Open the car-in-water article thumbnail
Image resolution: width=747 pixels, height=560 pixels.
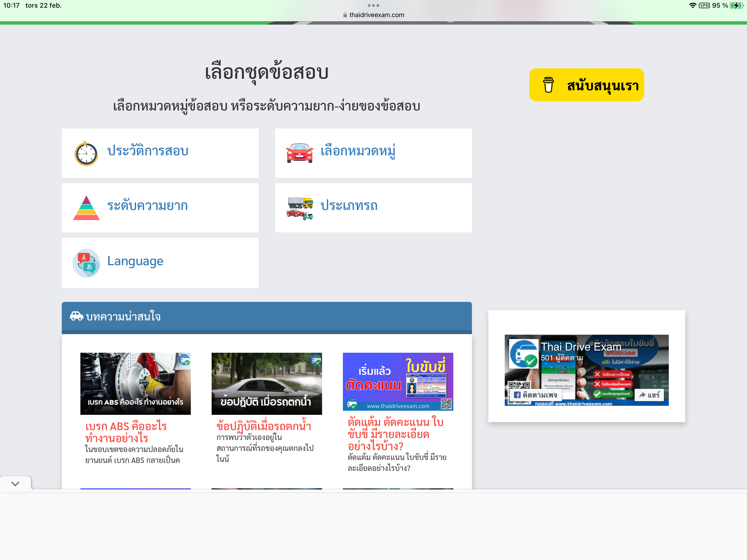pos(266,383)
